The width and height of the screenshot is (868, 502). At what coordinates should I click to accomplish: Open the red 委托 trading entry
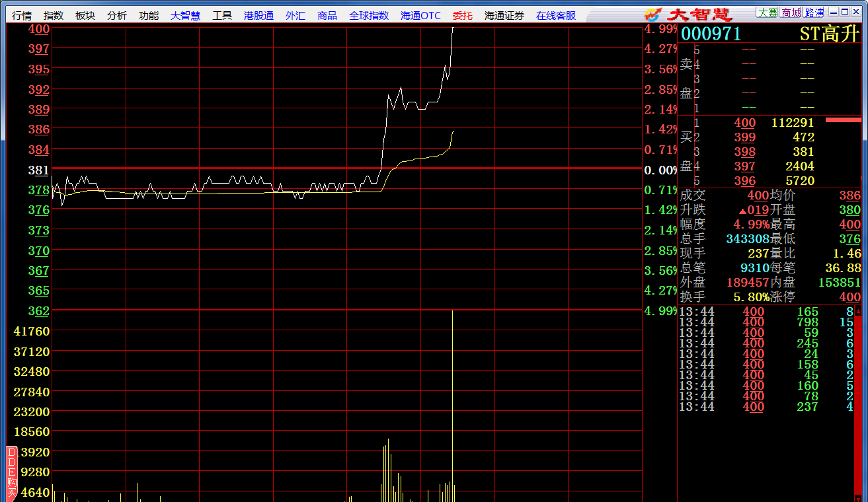click(x=463, y=15)
